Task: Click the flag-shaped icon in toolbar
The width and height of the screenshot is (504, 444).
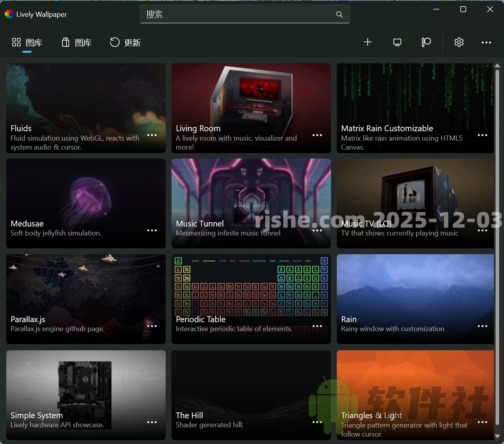Action: click(x=426, y=42)
